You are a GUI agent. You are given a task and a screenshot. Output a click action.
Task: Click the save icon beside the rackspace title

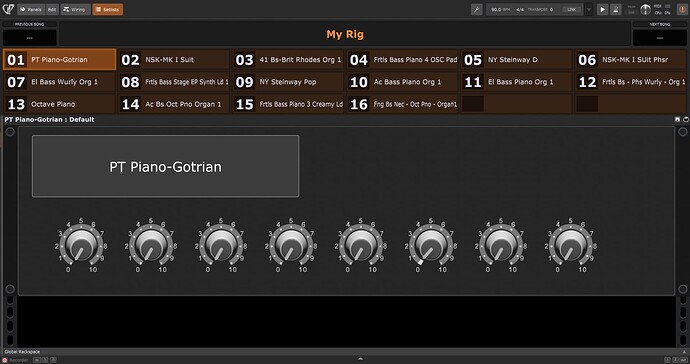click(x=678, y=119)
